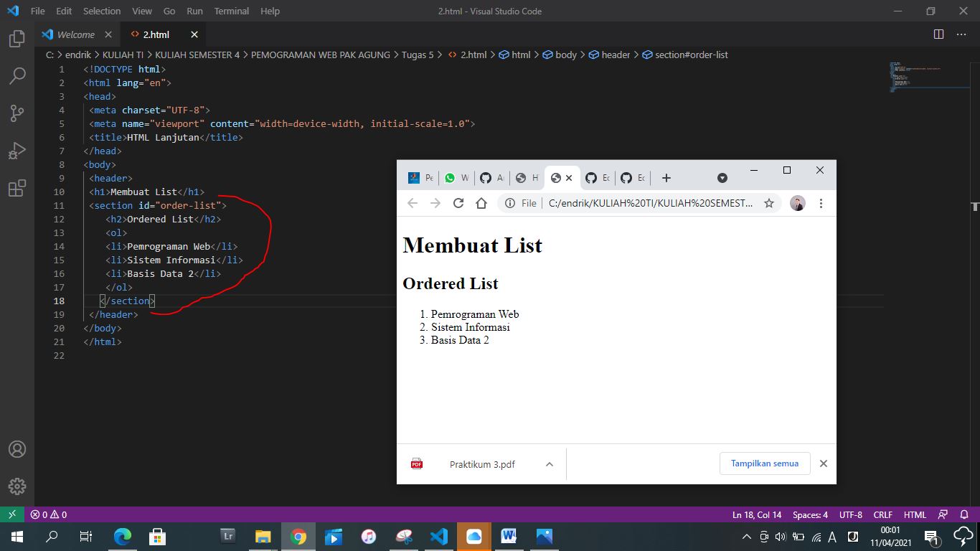Open the Explorer view in VS Code
Image resolution: width=980 pixels, height=551 pixels.
tap(17, 39)
